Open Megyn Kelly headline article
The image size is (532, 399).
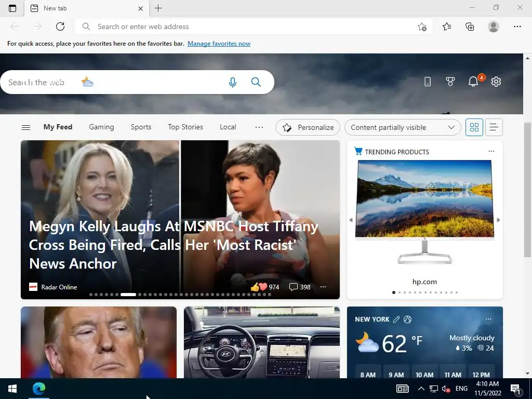coord(174,245)
